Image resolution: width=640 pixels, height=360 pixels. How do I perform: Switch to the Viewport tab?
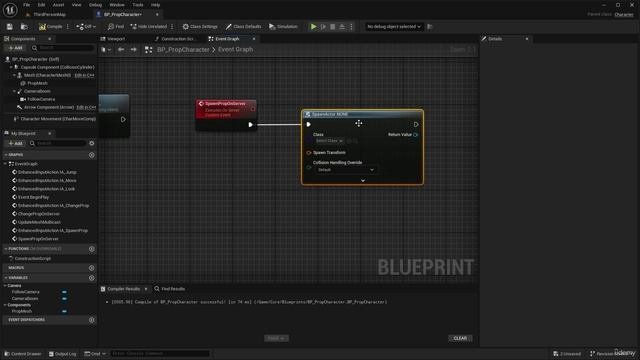click(116, 39)
